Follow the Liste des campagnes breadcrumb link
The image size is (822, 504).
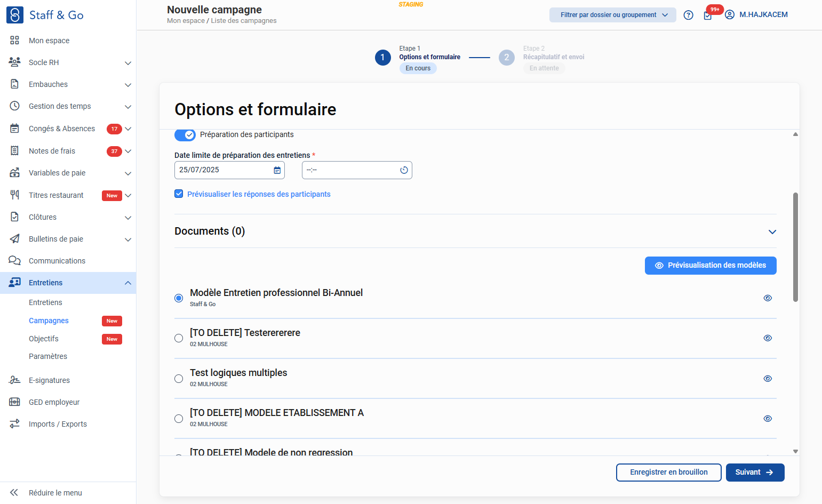[x=244, y=21]
